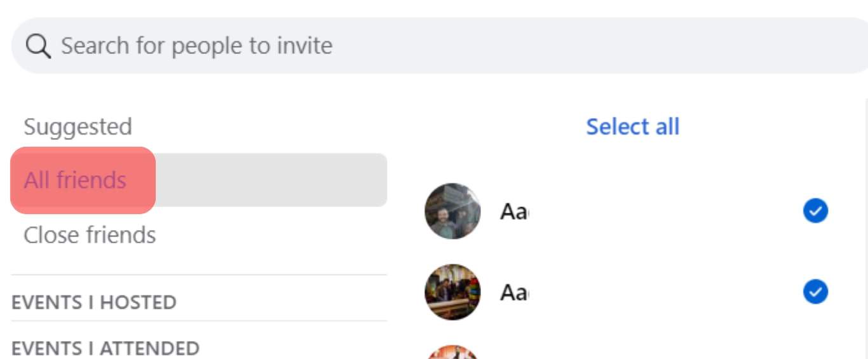Click the magnifying glass search icon

[x=38, y=46]
